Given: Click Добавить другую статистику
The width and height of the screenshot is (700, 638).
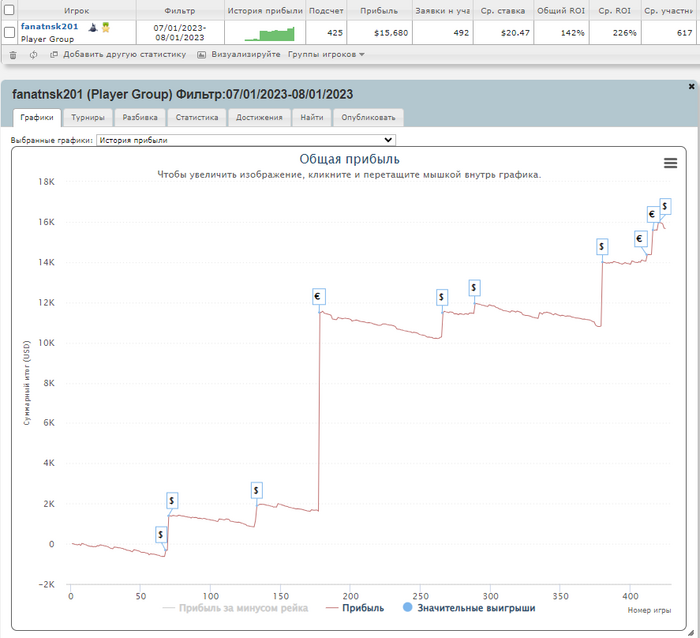Looking at the screenshot, I should point(118,54).
